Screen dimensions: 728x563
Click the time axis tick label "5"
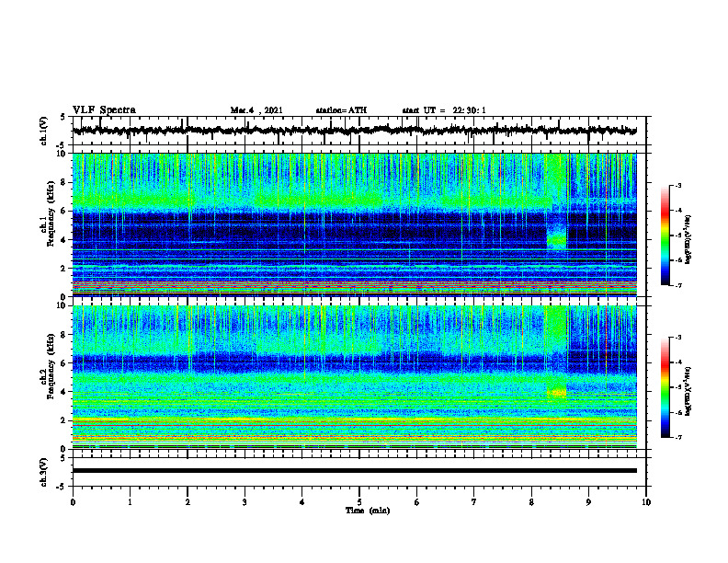pos(359,502)
